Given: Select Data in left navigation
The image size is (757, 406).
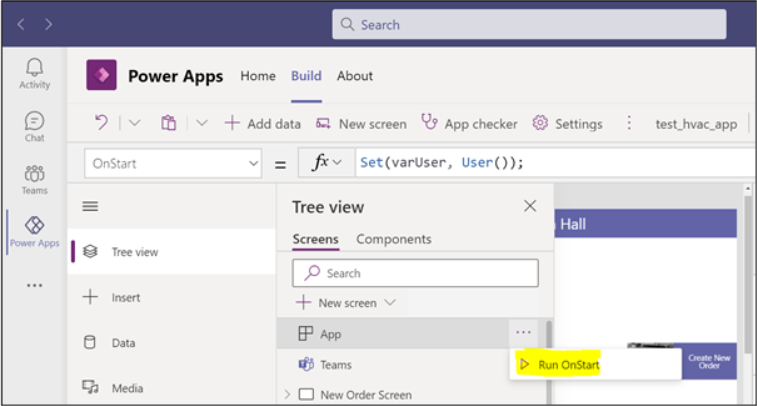Looking at the screenshot, I should (x=171, y=343).
